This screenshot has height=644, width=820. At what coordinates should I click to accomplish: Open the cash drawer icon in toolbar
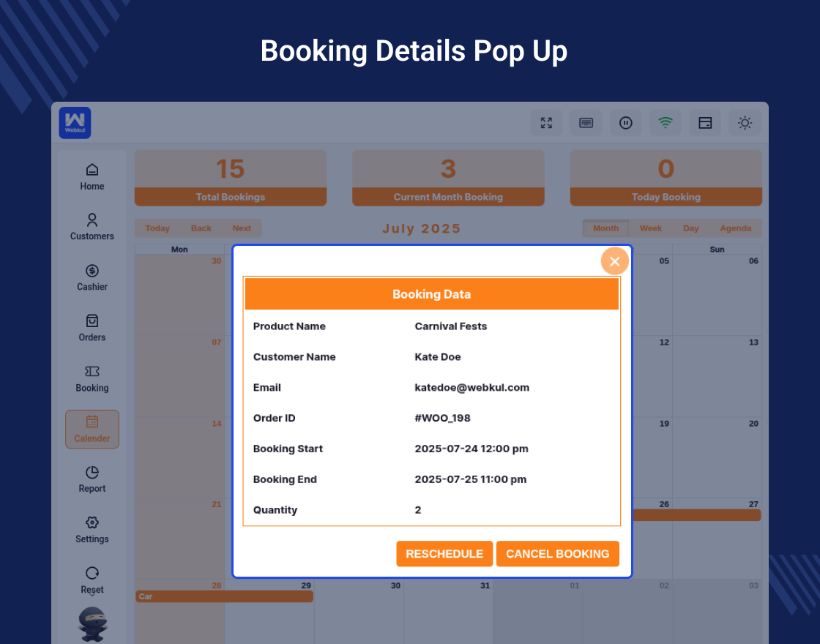click(705, 123)
